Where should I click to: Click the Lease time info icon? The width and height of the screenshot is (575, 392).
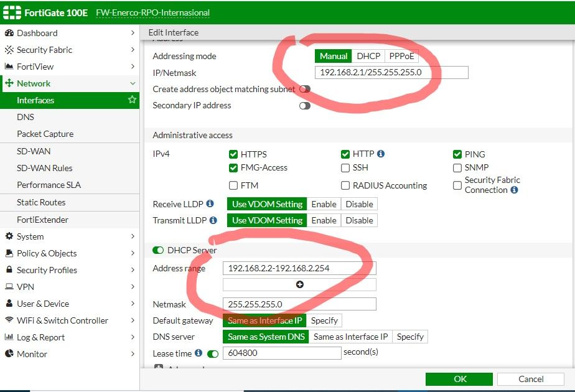[199, 353]
